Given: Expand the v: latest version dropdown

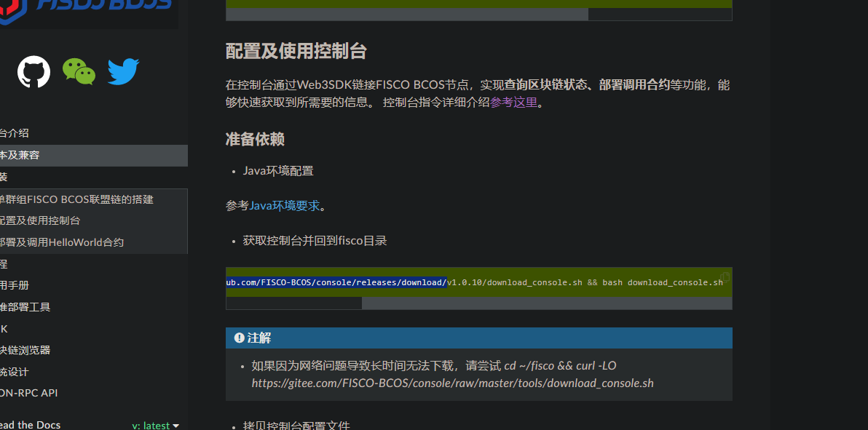Looking at the screenshot, I should coord(156,426).
